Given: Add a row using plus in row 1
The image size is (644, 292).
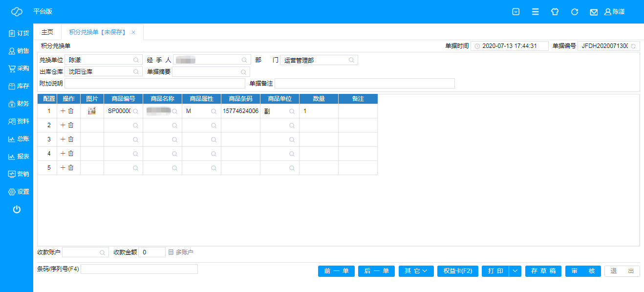Looking at the screenshot, I should (x=63, y=111).
